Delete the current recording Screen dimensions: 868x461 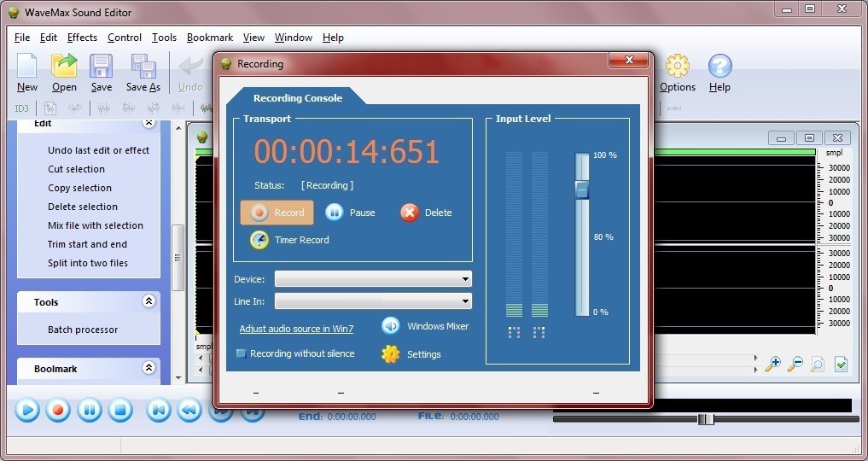[426, 213]
